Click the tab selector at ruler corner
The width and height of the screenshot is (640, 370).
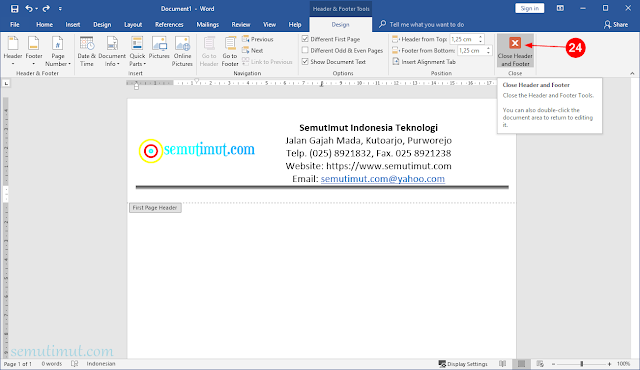point(6,83)
